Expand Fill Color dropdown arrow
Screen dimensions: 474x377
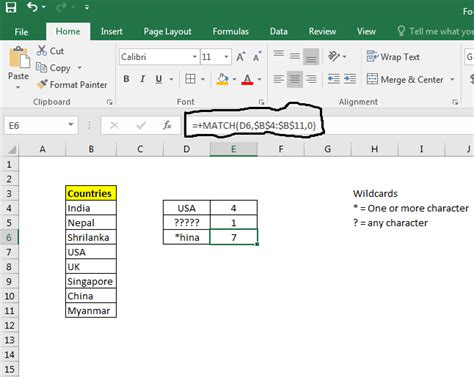click(234, 79)
